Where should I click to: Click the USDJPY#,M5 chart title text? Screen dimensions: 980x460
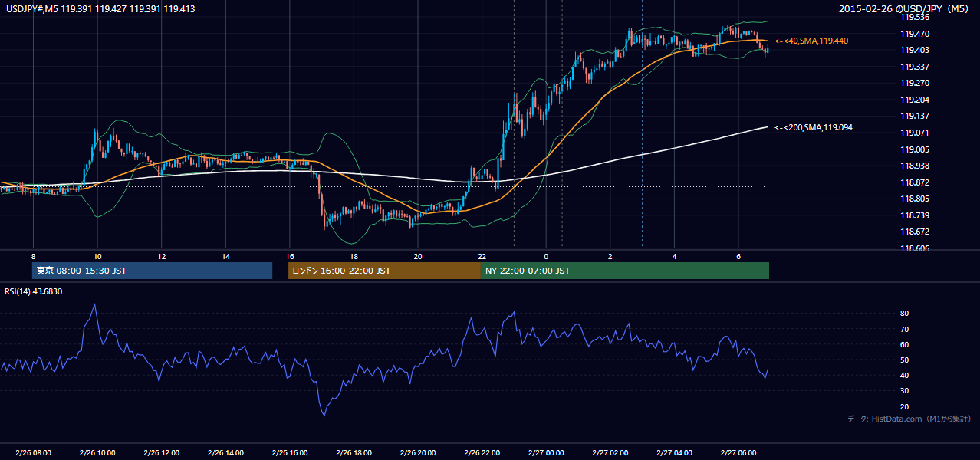100,8
